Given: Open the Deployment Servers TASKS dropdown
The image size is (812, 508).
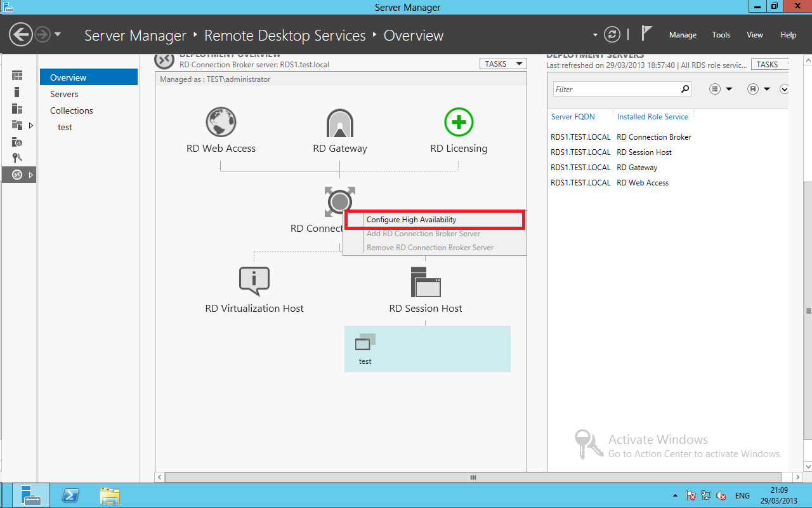Looking at the screenshot, I should [770, 64].
